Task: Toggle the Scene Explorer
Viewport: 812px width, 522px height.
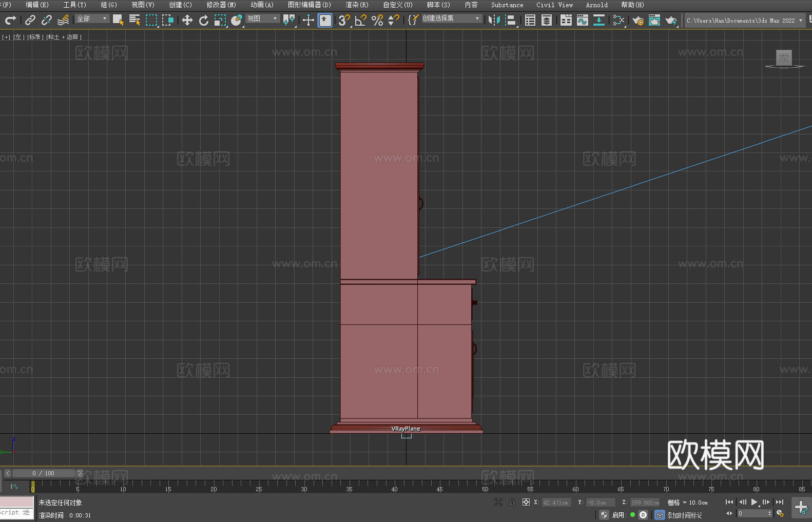Action: tap(530, 20)
